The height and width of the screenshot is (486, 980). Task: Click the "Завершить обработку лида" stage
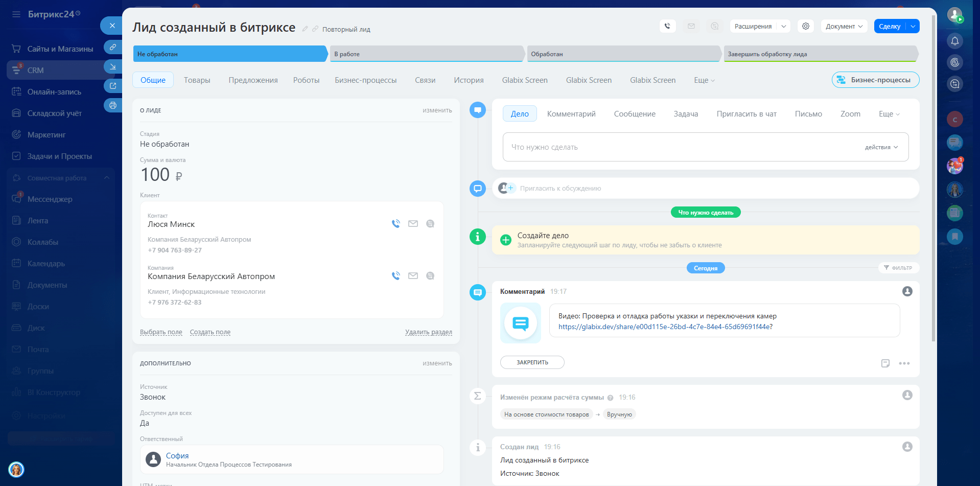(820, 54)
